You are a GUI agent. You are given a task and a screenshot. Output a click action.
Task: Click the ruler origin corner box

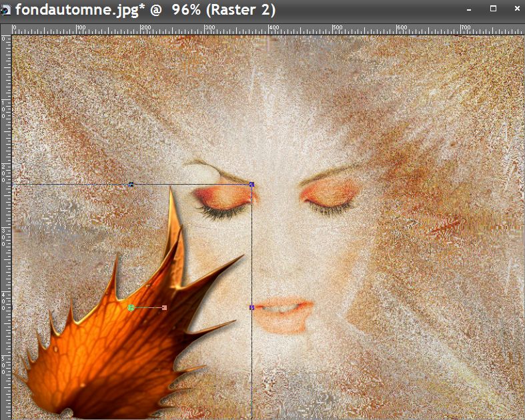(5, 29)
